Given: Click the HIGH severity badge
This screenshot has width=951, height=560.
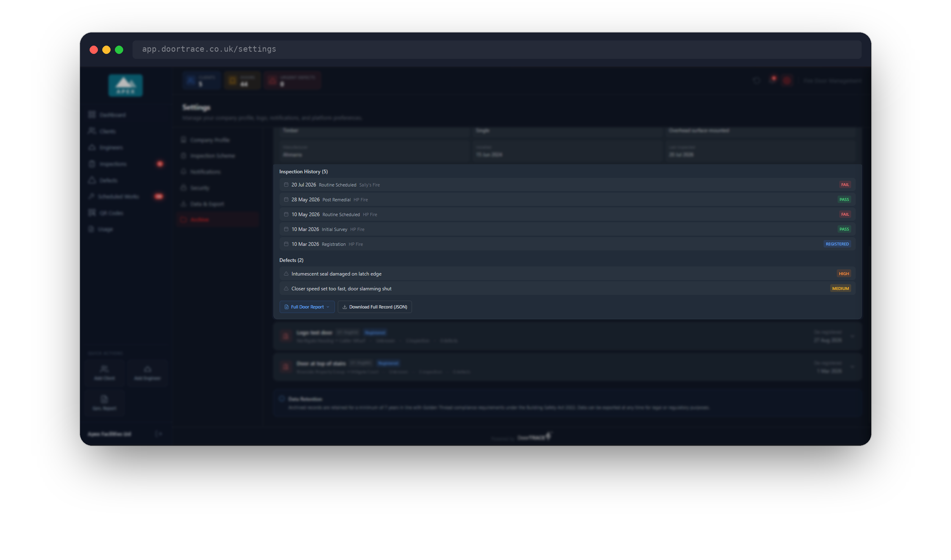Looking at the screenshot, I should 844,274.
